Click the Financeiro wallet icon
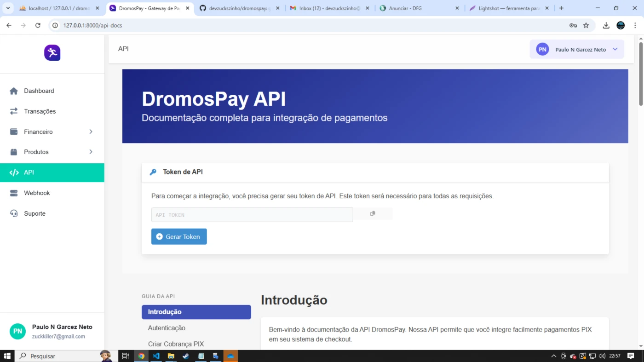This screenshot has height=362, width=644. click(14, 132)
